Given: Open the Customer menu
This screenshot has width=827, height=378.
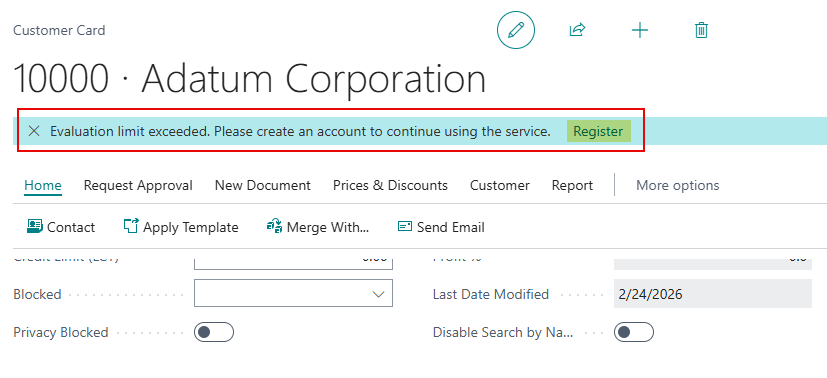Looking at the screenshot, I should point(499,186).
